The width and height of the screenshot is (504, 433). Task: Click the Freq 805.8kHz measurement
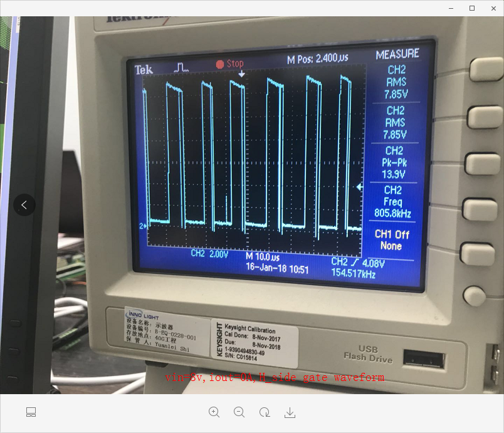coord(393,202)
